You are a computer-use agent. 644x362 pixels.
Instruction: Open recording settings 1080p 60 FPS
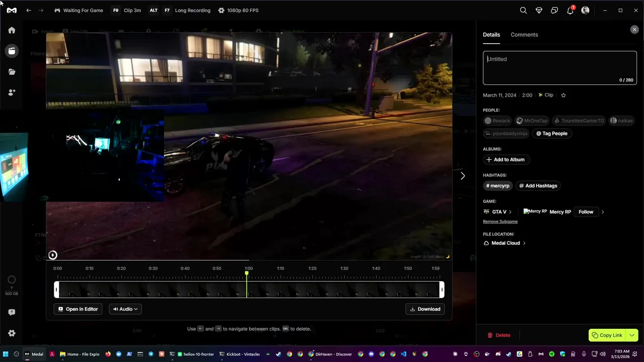pyautogui.click(x=238, y=10)
